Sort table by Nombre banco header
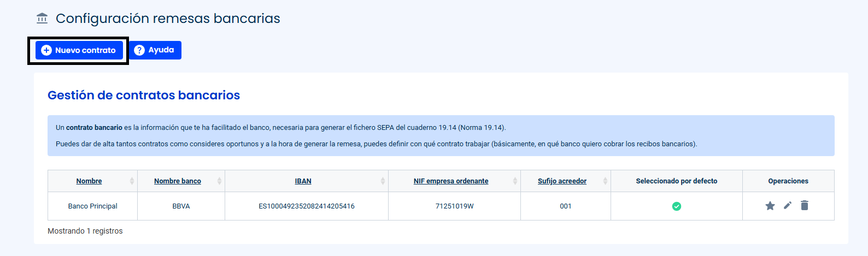The width and height of the screenshot is (868, 256). pos(178,181)
